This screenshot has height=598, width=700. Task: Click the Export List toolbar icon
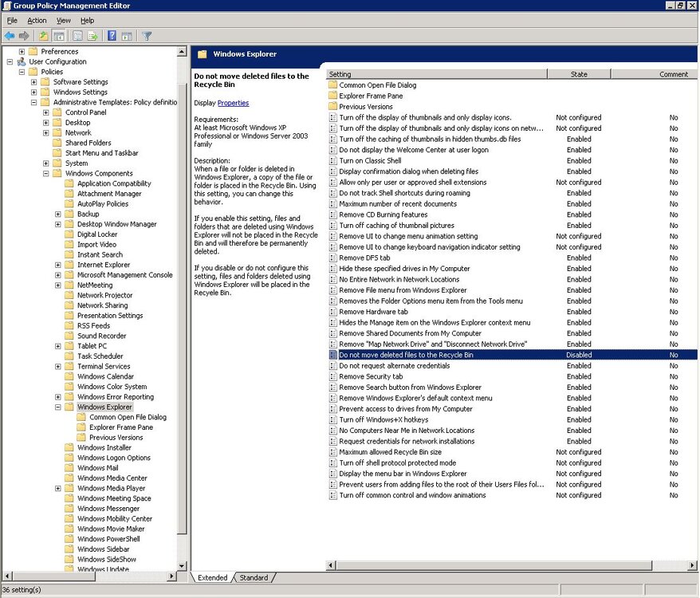(x=92, y=36)
